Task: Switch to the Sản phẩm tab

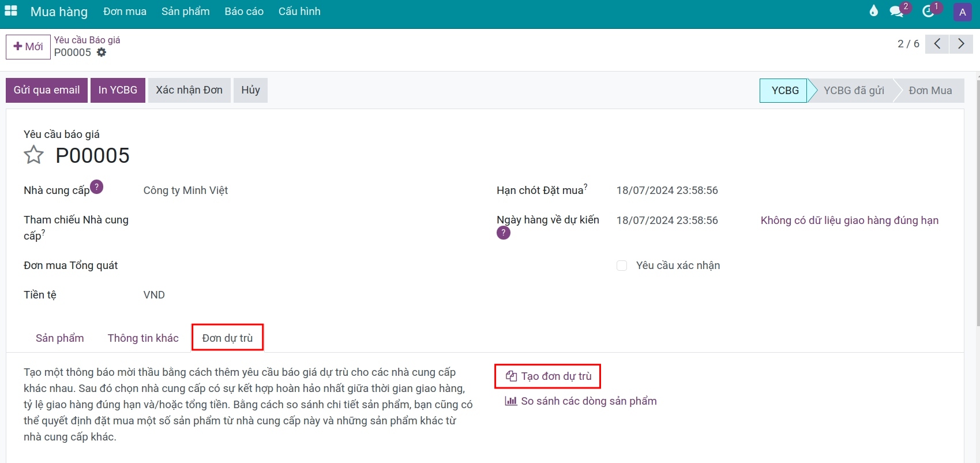Action: (x=60, y=338)
